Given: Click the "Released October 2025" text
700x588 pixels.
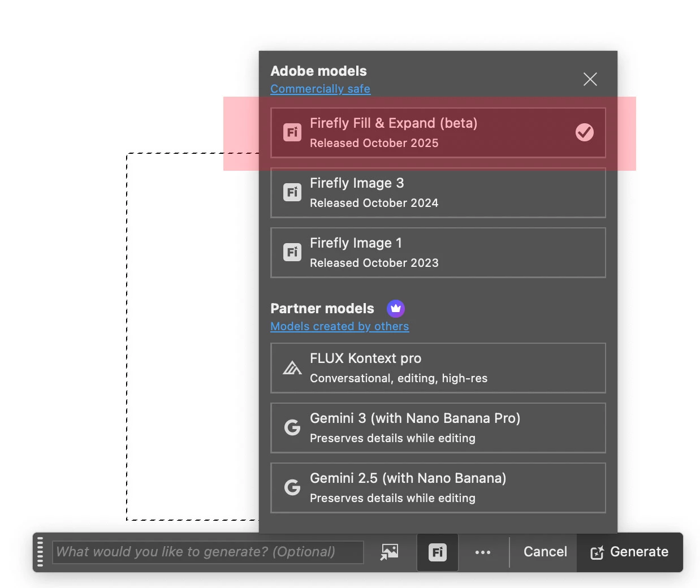Looking at the screenshot, I should [374, 143].
